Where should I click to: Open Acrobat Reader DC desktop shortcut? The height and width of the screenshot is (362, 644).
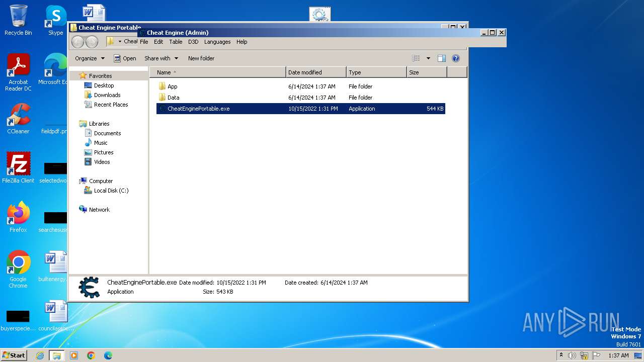tap(18, 72)
